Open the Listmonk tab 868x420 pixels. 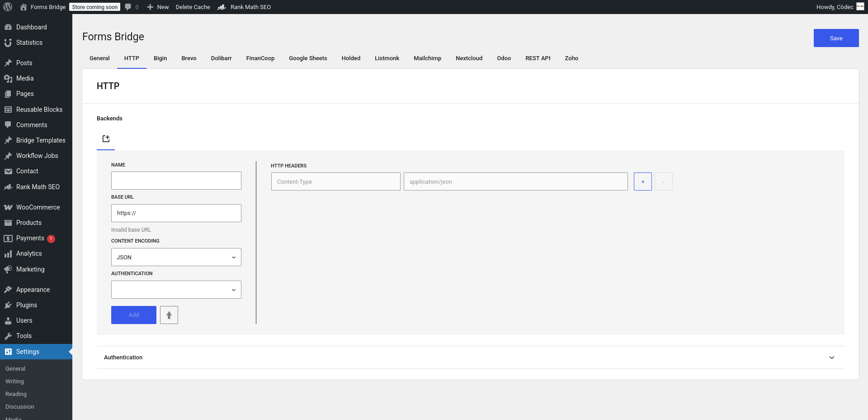click(387, 58)
